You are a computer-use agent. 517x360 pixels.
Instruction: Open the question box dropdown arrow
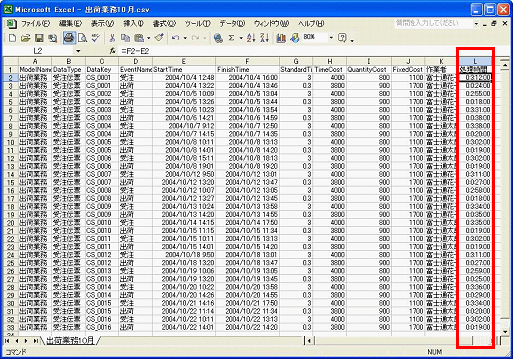tap(476, 24)
